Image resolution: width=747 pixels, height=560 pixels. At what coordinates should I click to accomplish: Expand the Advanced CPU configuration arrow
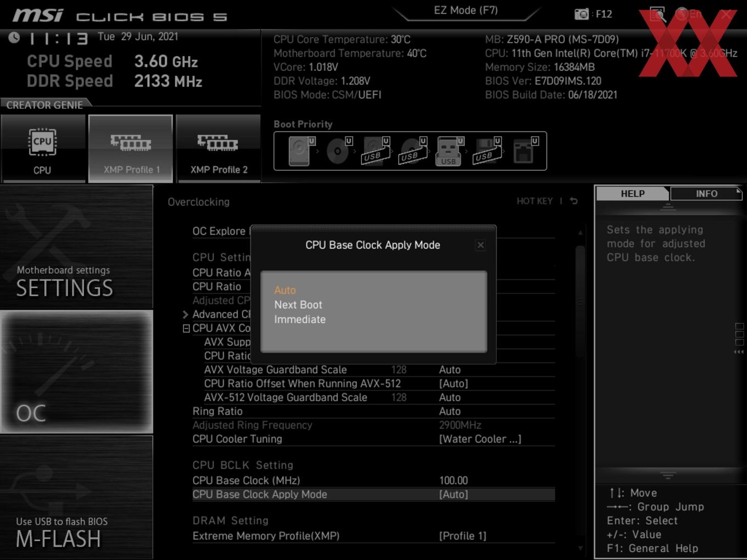click(x=186, y=315)
